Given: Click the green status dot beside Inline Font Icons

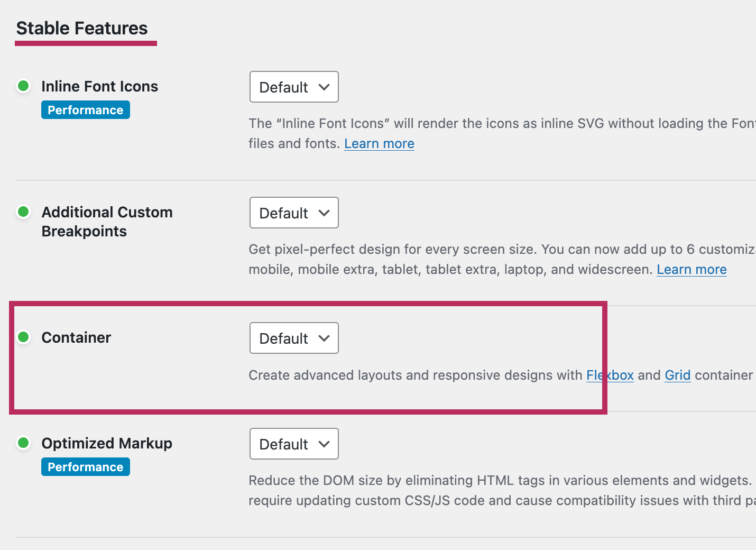Looking at the screenshot, I should coord(23,86).
